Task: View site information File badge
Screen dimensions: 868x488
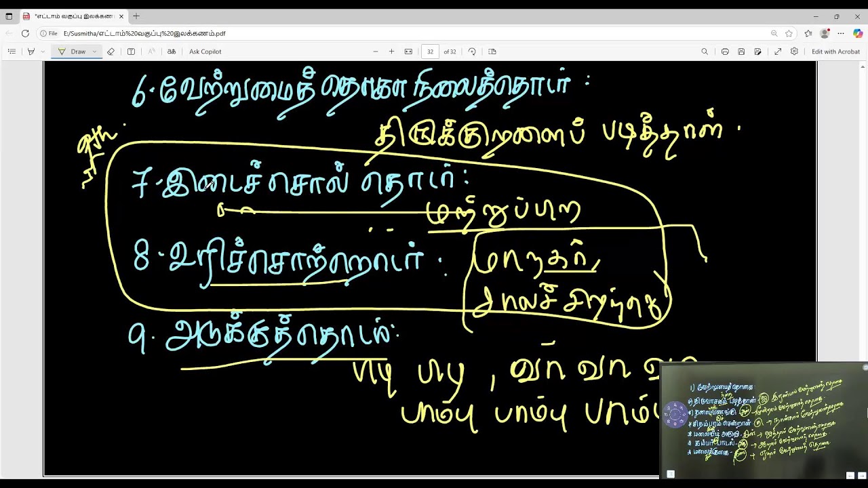Action: 48,33
